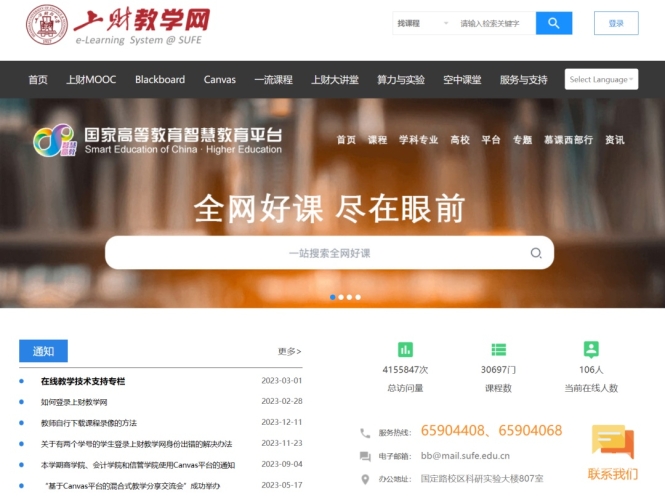Click hotline number 65904408、65904068
The height and width of the screenshot is (500, 665).
coord(491,430)
